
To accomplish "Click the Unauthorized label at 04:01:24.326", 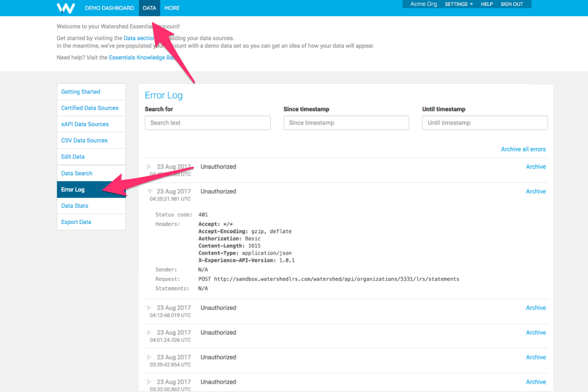I will pos(218,332).
